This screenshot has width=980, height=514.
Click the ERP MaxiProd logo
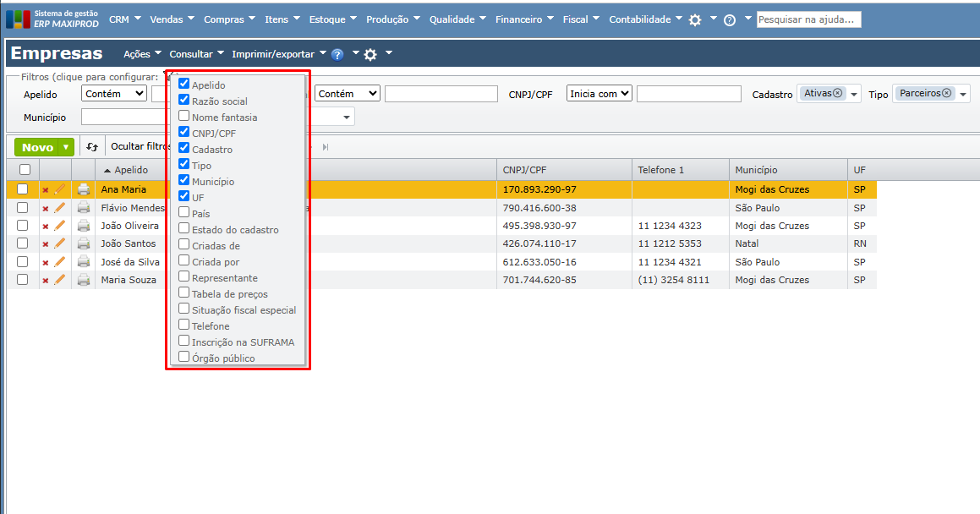coord(52,19)
